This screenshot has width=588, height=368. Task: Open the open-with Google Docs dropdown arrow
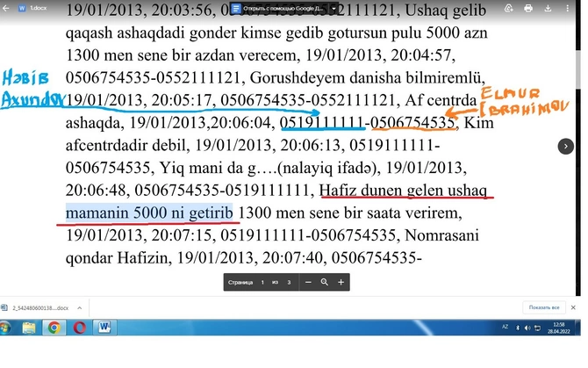coord(333,8)
